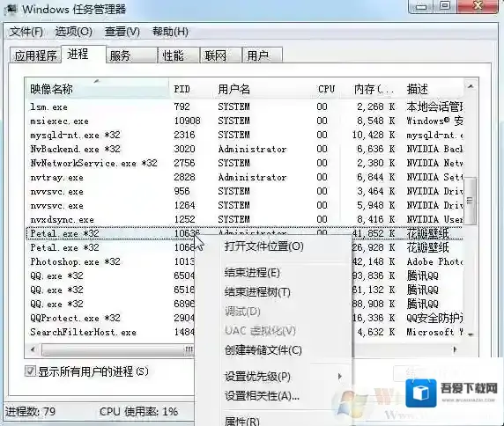Click the horizontal scrollbar right arrow

click(455, 349)
